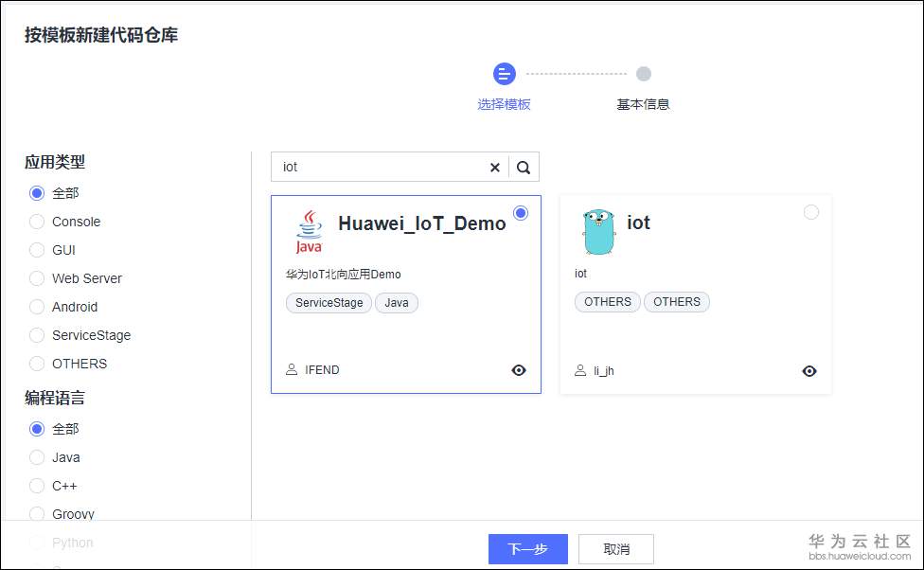
Task: Click the 选择模板 step circle icon
Action: point(504,74)
